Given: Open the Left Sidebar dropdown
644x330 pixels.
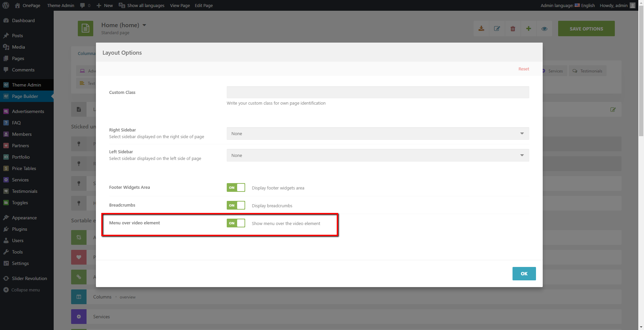Looking at the screenshot, I should [378, 155].
